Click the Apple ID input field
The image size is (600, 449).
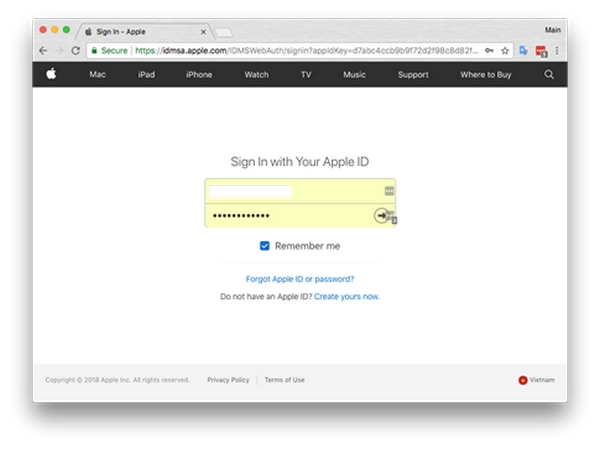(x=300, y=191)
